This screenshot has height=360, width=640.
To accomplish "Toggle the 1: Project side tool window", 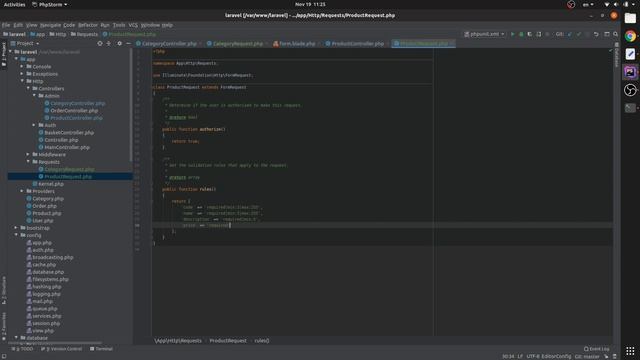I will tap(4, 54).
